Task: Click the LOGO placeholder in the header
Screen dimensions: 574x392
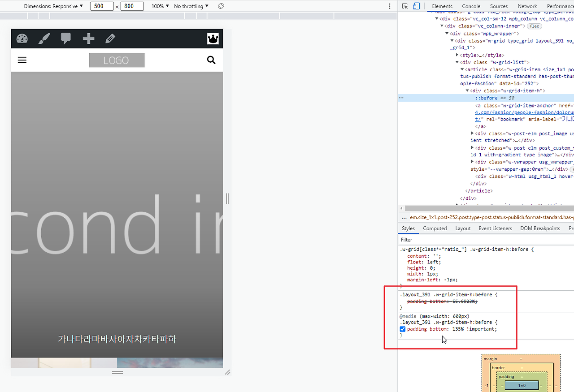Action: (117, 60)
